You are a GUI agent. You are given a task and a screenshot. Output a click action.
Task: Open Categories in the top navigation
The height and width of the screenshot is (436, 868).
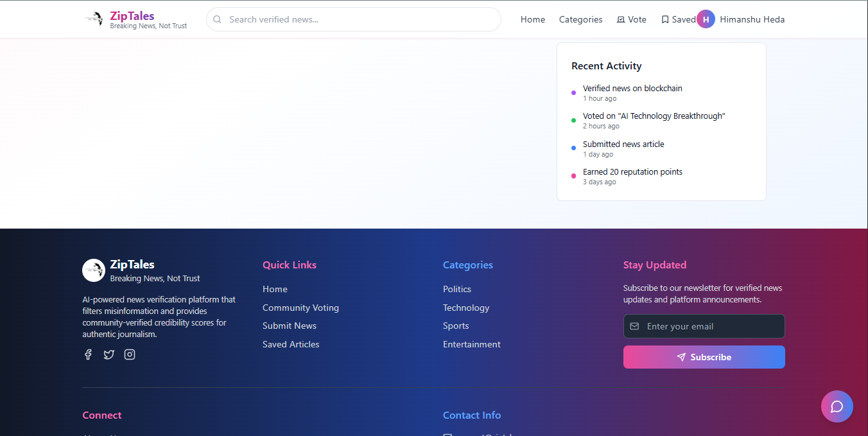[580, 19]
